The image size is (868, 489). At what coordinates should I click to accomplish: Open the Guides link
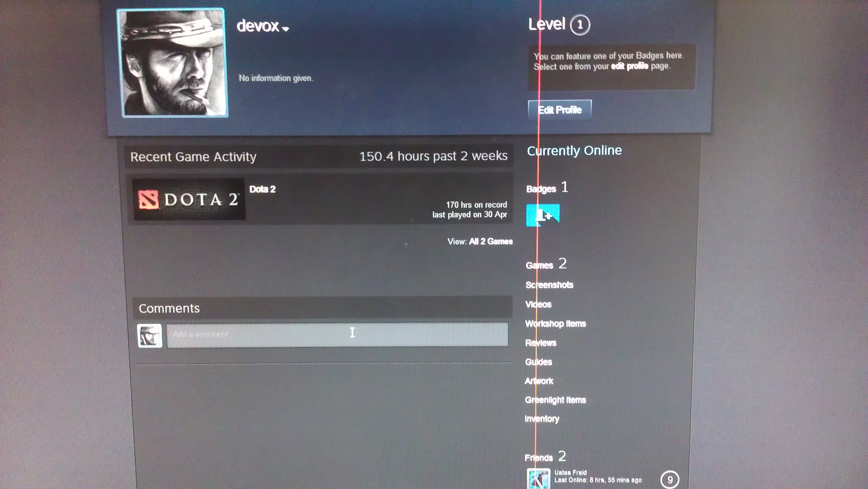coord(539,362)
